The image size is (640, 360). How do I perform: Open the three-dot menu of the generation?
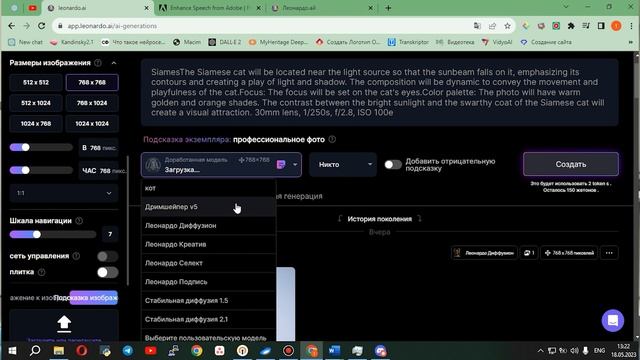[x=609, y=253]
